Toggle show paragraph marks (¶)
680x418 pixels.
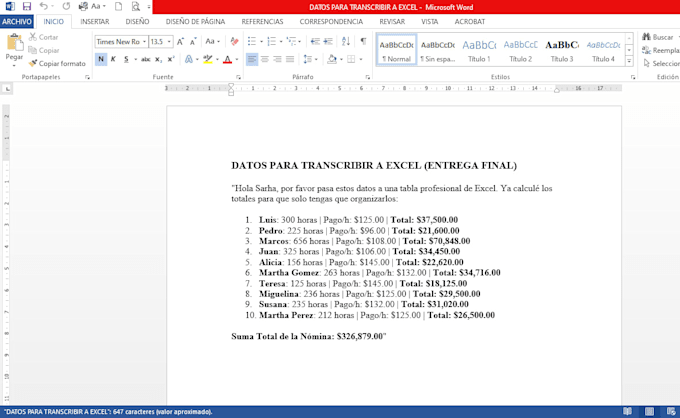pyautogui.click(x=363, y=42)
